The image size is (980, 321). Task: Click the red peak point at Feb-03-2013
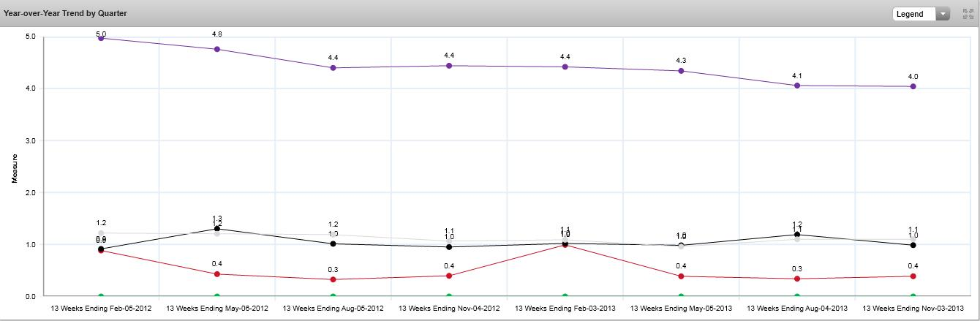point(565,245)
